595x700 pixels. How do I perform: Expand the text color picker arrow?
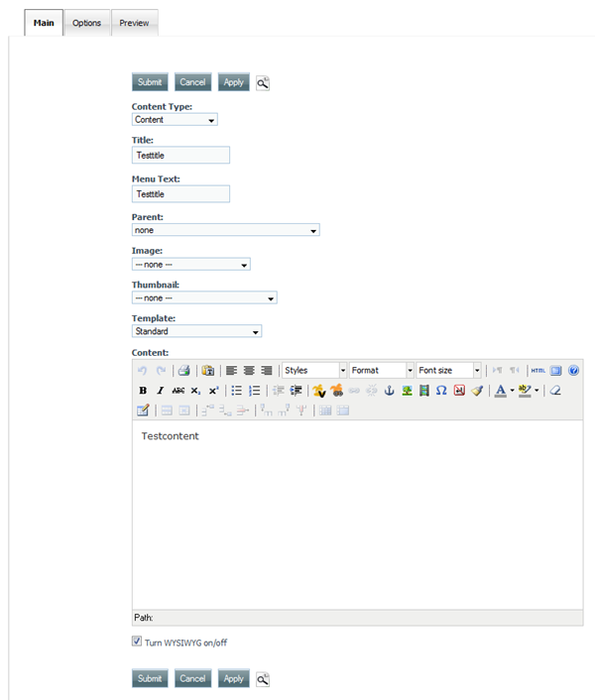tap(512, 391)
